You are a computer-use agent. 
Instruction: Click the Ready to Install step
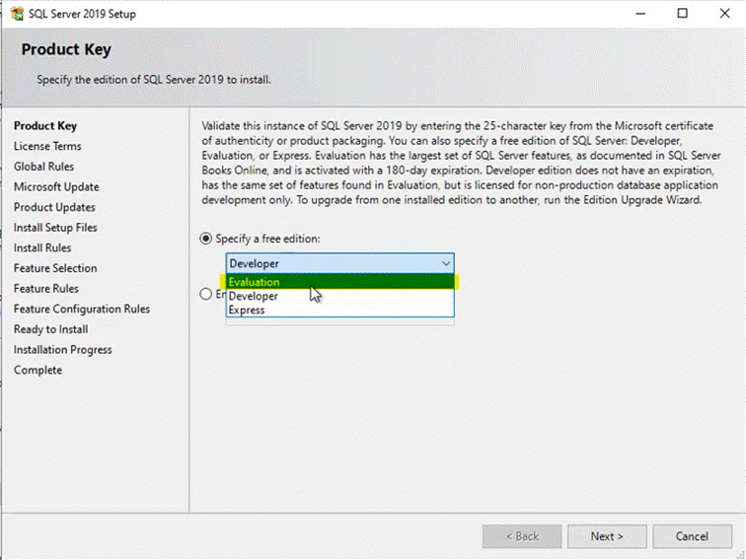[51, 329]
